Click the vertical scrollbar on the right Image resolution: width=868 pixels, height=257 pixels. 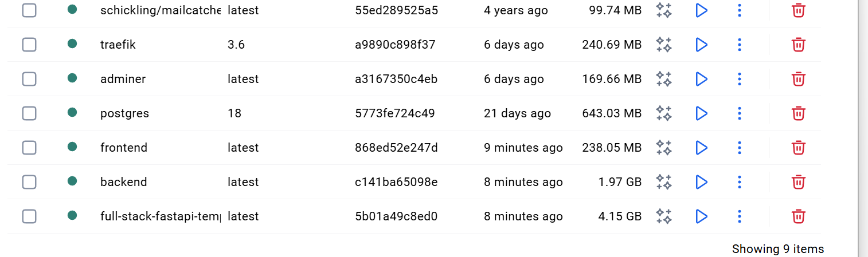click(x=863, y=114)
